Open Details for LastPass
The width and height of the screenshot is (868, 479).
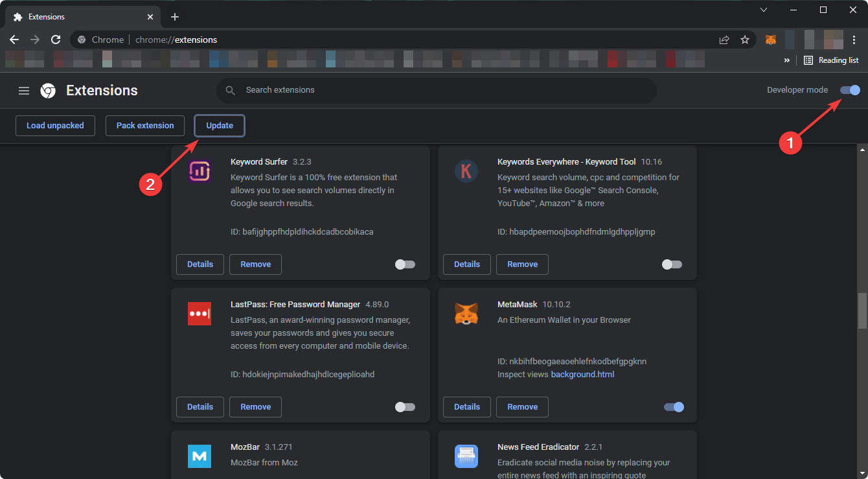click(200, 407)
